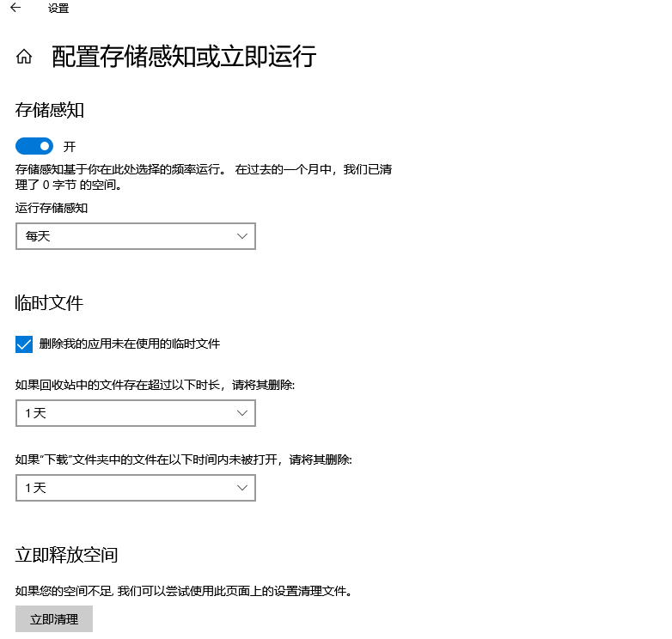Select the 存储感知 section heading
672x639 pixels.
[x=50, y=110]
